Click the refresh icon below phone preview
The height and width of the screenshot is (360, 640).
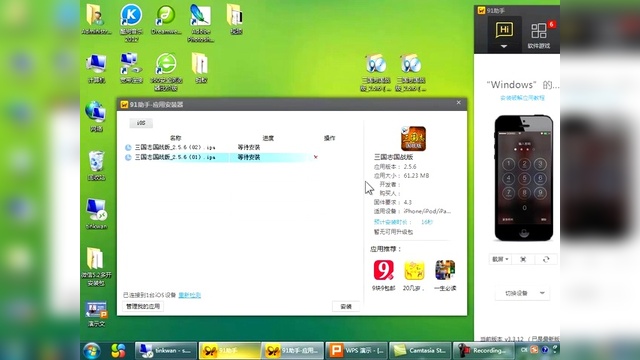coord(546,259)
